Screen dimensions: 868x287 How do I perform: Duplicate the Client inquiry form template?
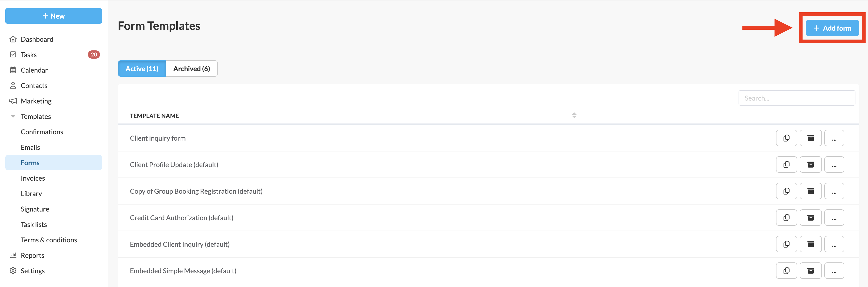click(786, 138)
